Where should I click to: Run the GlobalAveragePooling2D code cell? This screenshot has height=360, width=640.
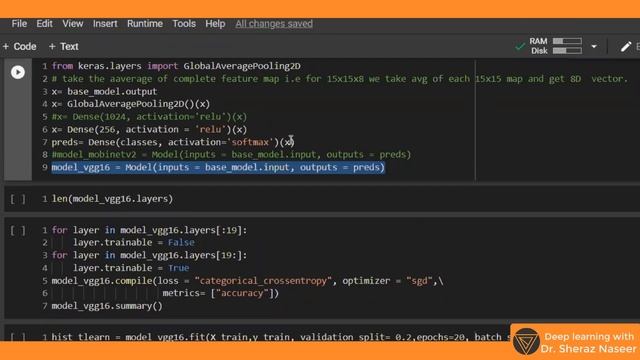coord(18,72)
